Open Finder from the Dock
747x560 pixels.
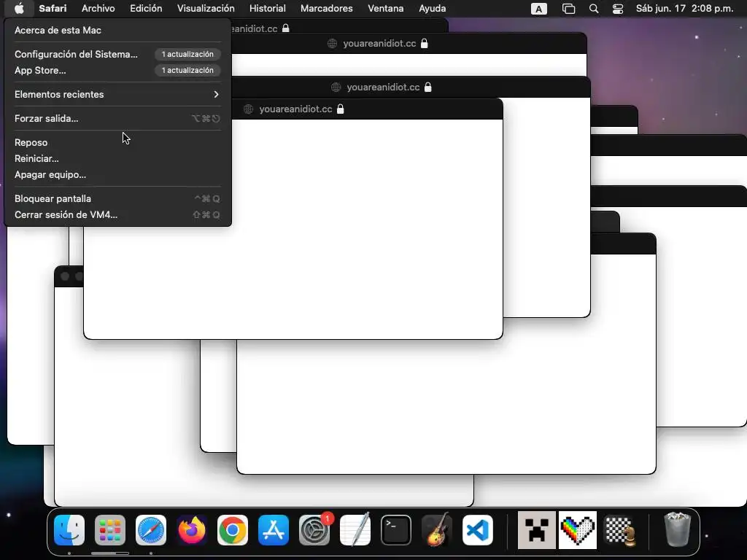pos(69,530)
